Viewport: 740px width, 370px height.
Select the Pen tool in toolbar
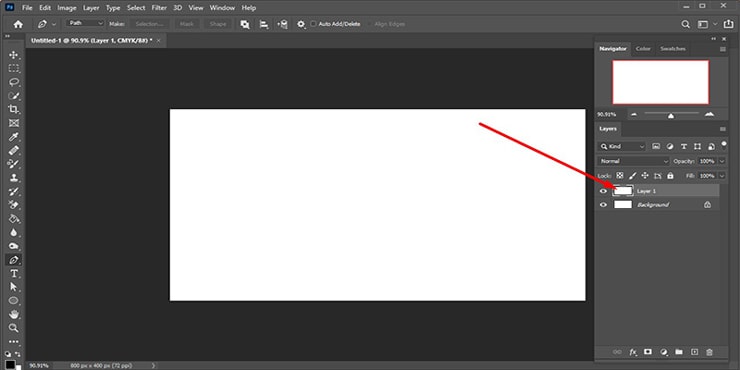tap(14, 260)
